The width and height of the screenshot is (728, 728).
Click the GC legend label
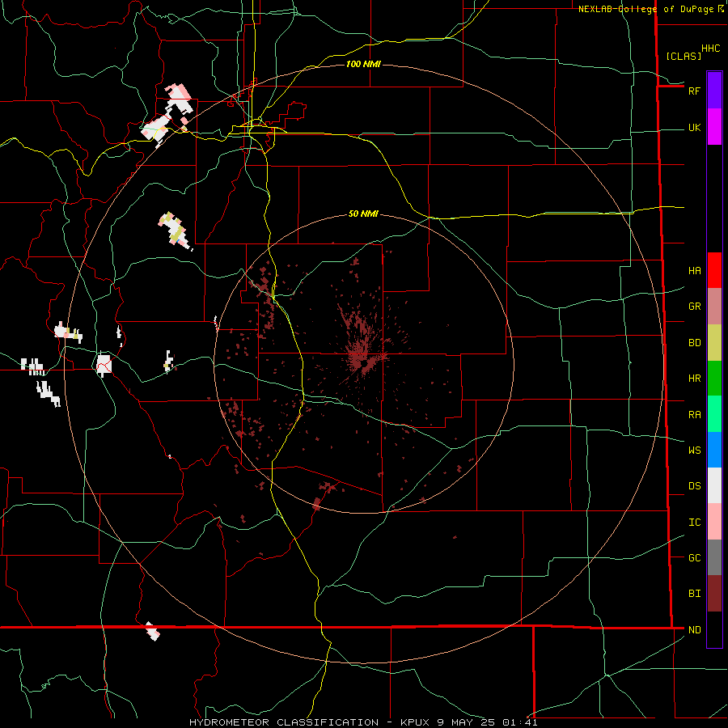(x=694, y=558)
